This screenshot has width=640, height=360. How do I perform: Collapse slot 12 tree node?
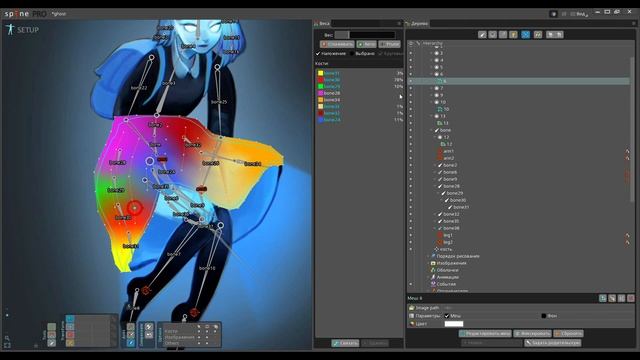pyautogui.click(x=435, y=137)
